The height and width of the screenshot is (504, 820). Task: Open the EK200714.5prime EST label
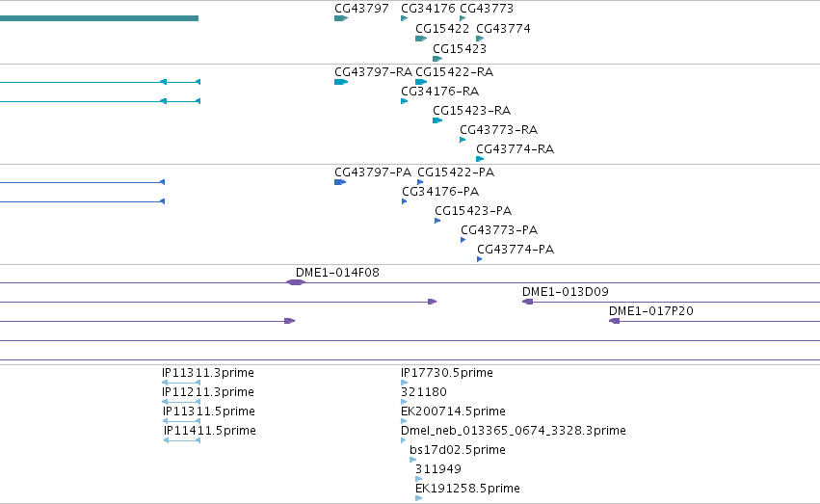pyautogui.click(x=453, y=411)
